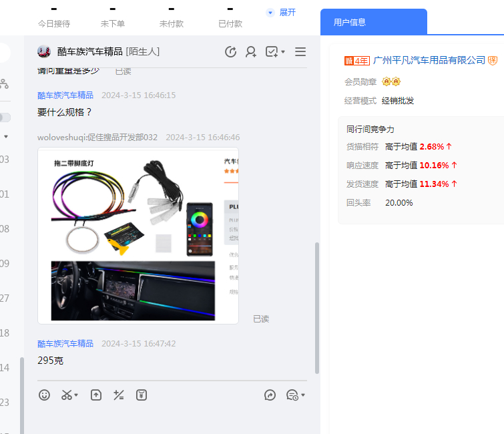Open chat history message icon dropdown
The width and height of the screenshot is (504, 434).
[x=295, y=395]
